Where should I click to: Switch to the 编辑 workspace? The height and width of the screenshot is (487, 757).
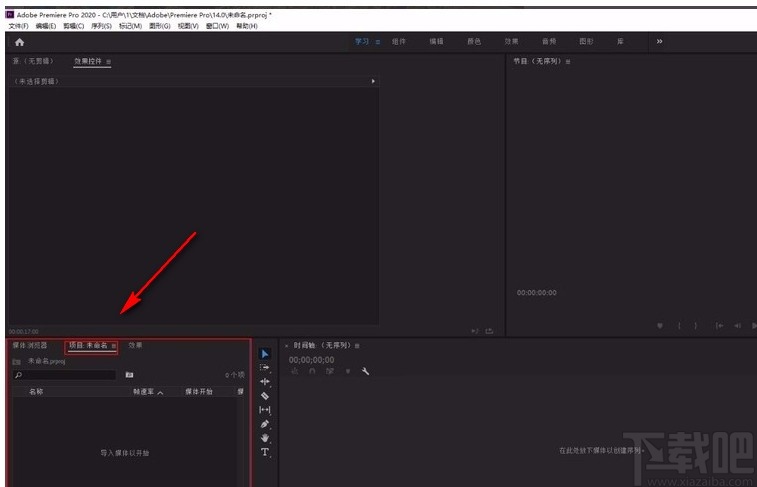click(x=436, y=42)
